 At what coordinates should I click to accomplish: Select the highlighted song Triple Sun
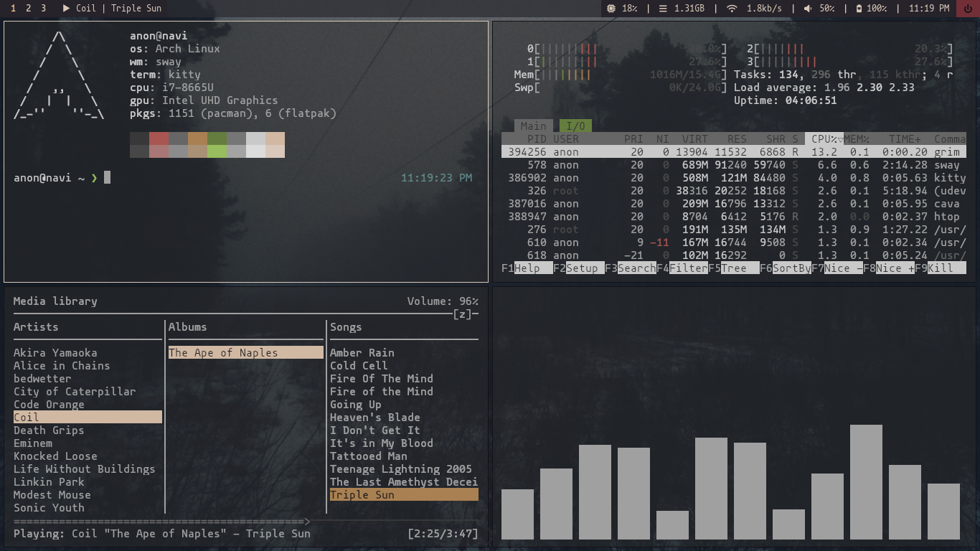(x=404, y=495)
